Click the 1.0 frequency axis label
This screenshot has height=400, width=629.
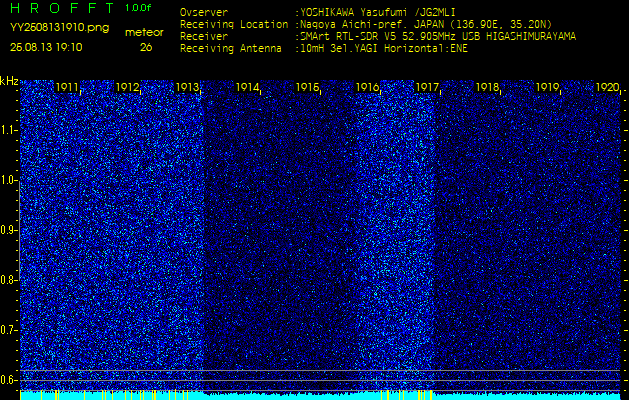[8, 181]
